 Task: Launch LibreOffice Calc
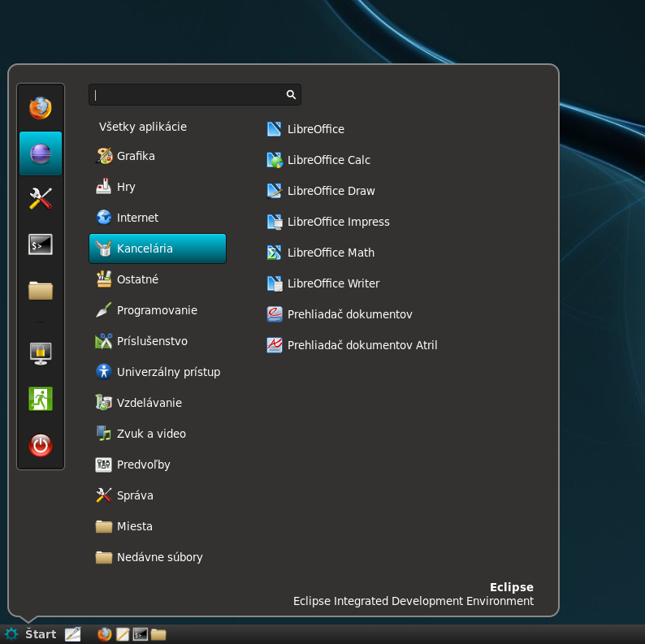[x=318, y=160]
